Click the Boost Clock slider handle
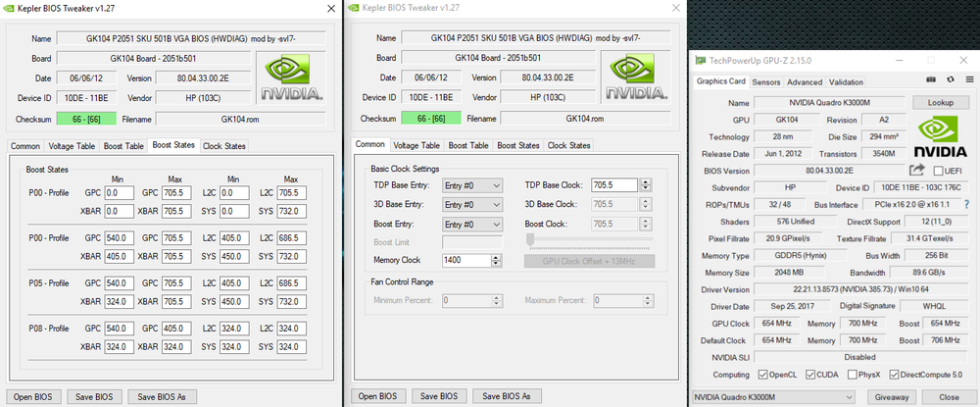This screenshot has height=407, width=980. click(531, 238)
